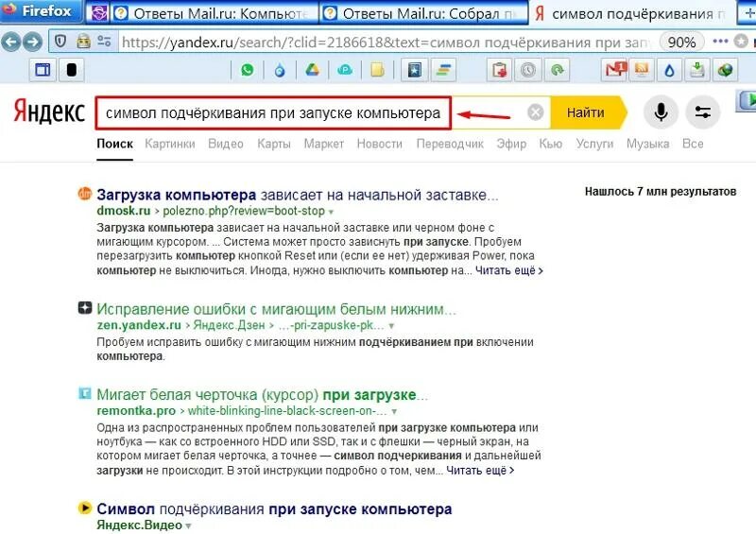Switch to Новости search tab
The width and height of the screenshot is (756, 534).
tap(380, 144)
